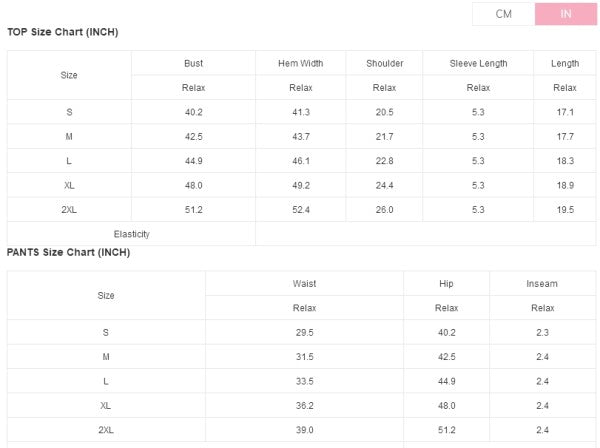Select the Hip column header

tap(446, 284)
